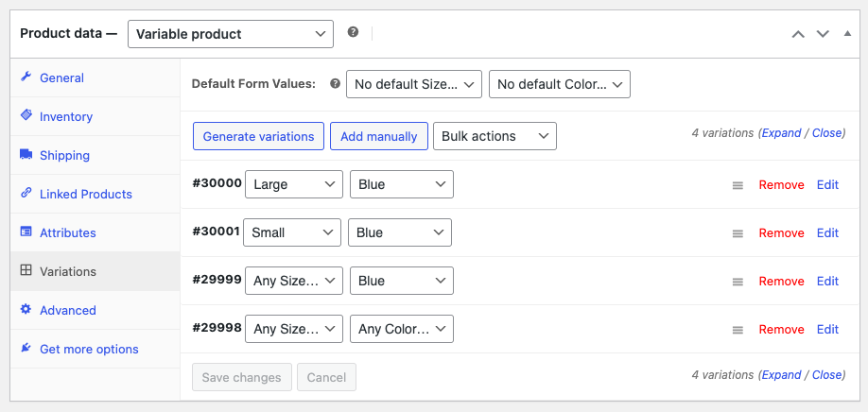Screen dimensions: 868x412
Task: Change the Large size dropdown for #30000
Action: click(294, 184)
